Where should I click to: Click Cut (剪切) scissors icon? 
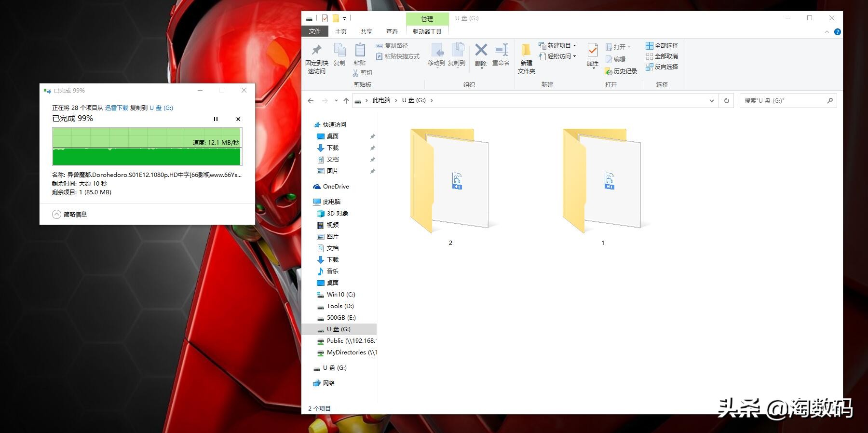[x=356, y=73]
